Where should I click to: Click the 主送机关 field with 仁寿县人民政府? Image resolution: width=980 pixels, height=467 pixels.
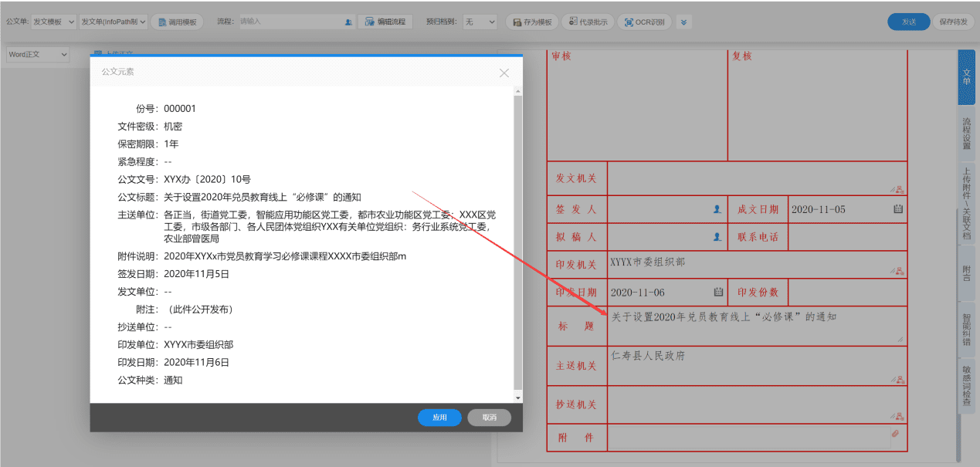coord(757,365)
